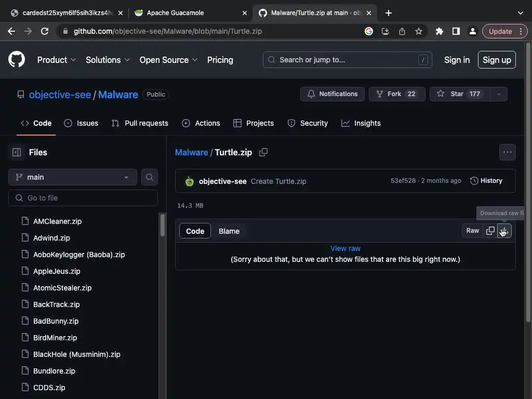Open the objective-see owner link
532x399 pixels.
[60, 95]
